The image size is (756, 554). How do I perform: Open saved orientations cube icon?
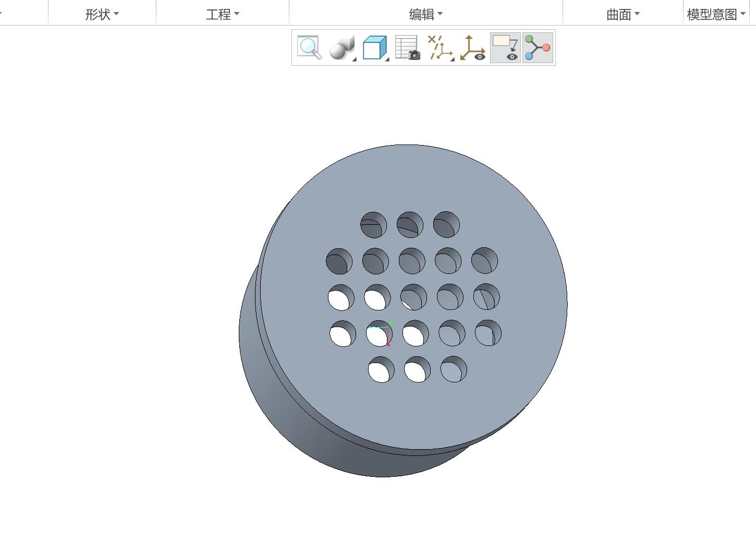click(375, 47)
